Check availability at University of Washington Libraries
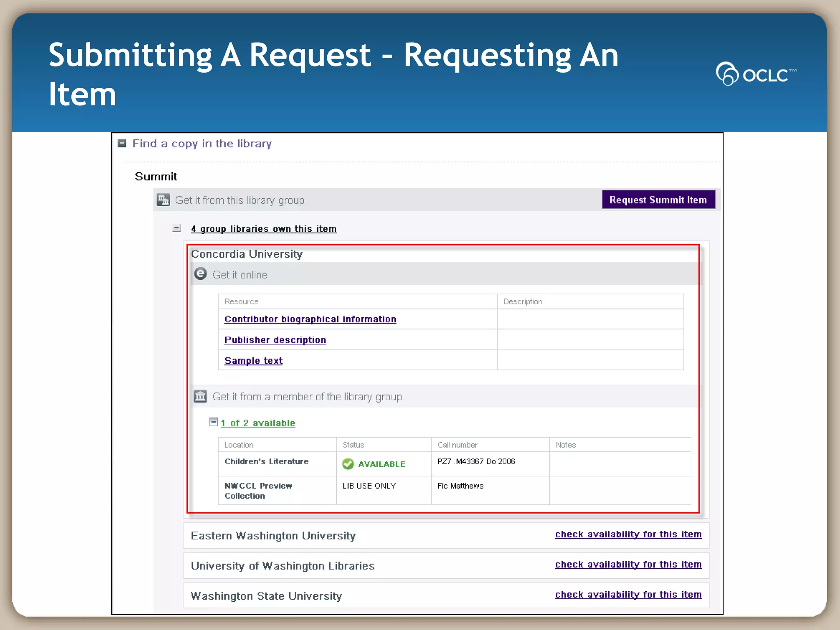Screen dimensions: 840x630 (628, 564)
